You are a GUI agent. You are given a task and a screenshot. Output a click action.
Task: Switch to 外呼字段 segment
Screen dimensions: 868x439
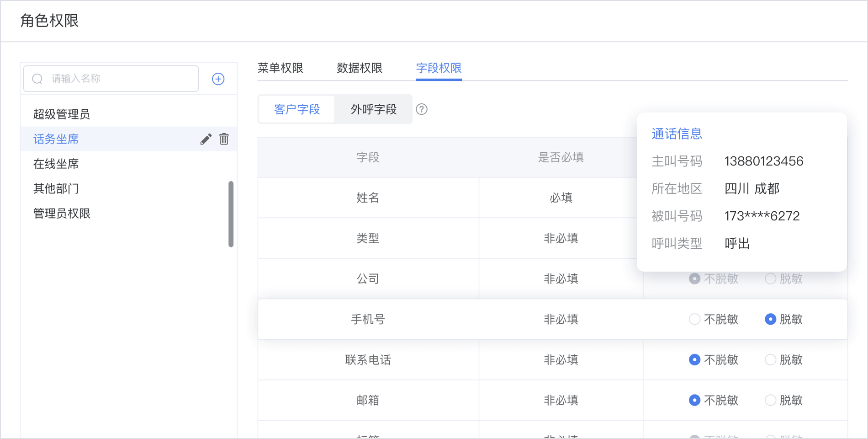point(373,109)
